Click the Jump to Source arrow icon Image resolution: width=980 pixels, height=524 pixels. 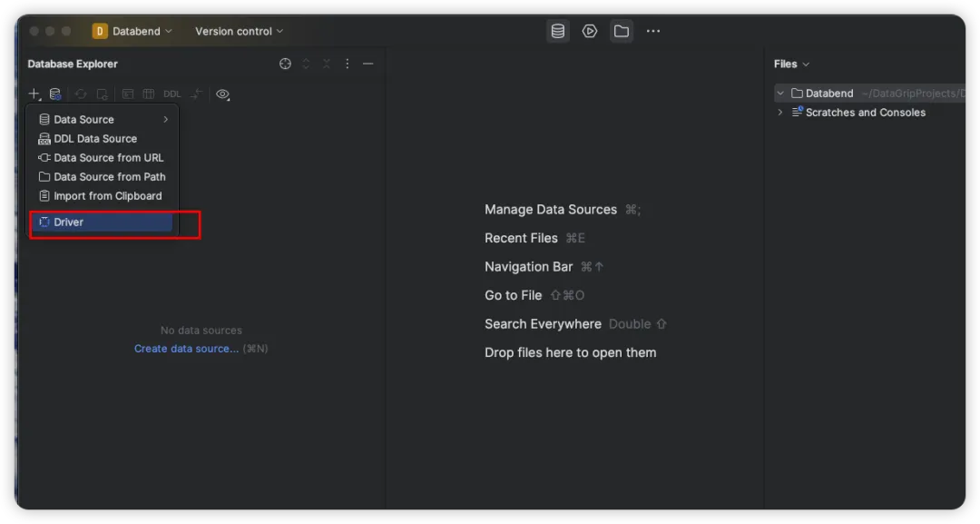(196, 94)
